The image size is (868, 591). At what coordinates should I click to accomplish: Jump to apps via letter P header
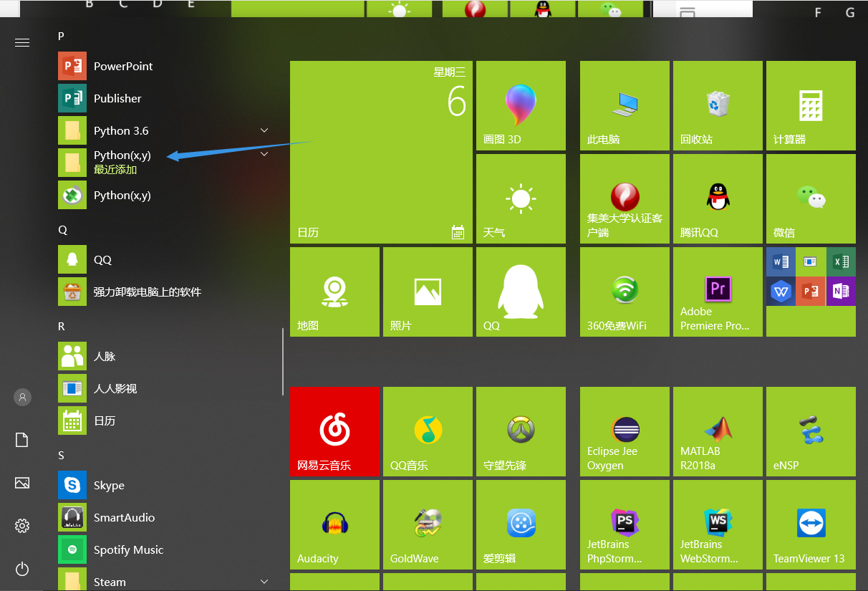[62, 36]
